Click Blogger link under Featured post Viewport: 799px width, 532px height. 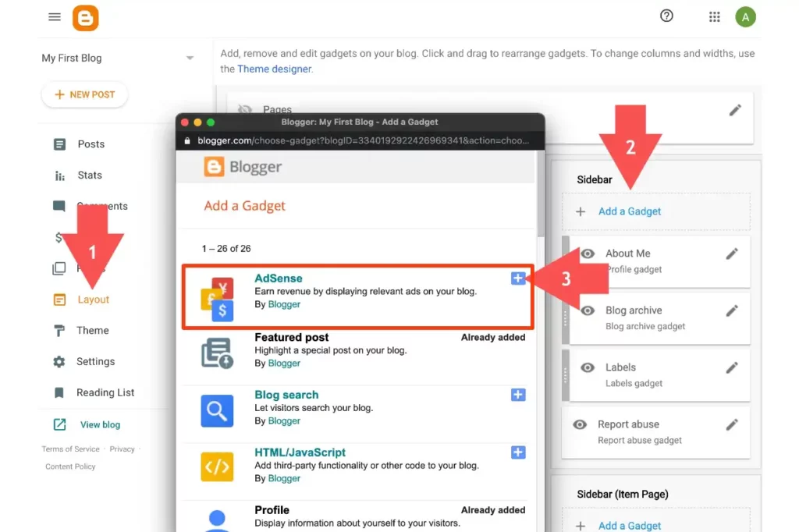[284, 364]
